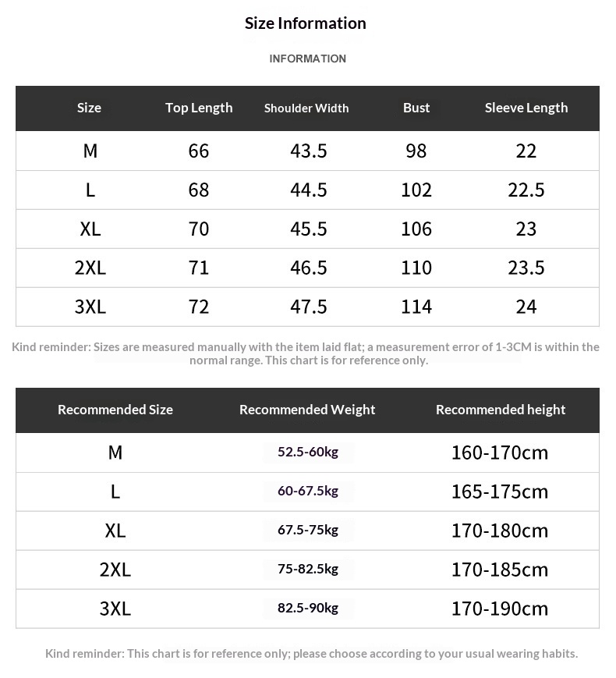
Task: Click the "Bust" column header
Action: click(416, 108)
